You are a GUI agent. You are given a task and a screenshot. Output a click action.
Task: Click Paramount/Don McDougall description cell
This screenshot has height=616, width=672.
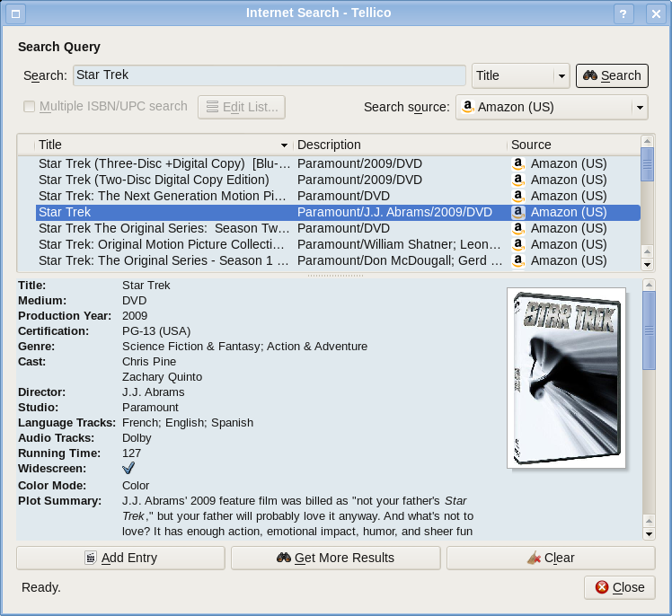pos(400,261)
